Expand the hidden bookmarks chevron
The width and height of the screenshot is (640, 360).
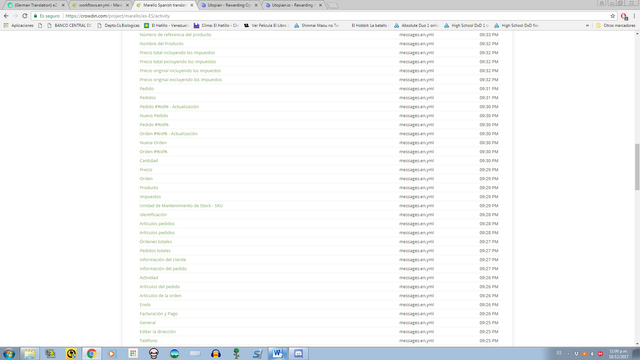point(587,25)
